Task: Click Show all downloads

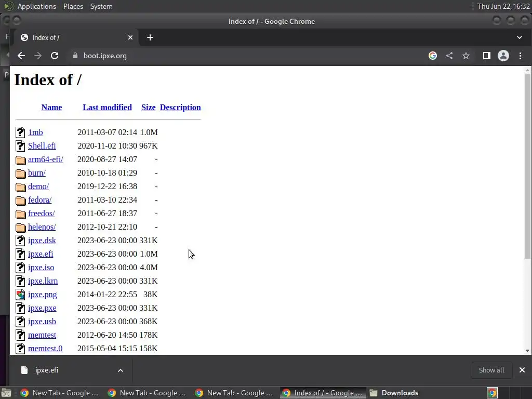Action: pos(491,370)
